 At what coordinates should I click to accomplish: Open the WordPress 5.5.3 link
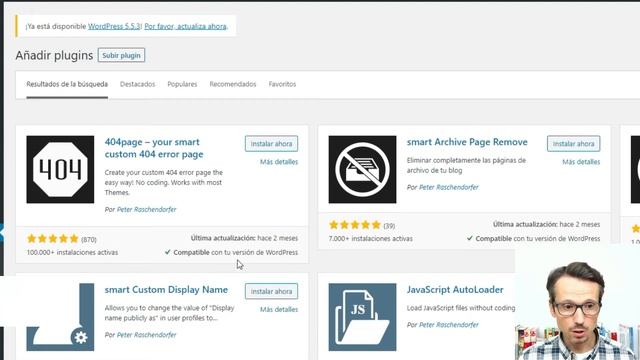[114, 26]
